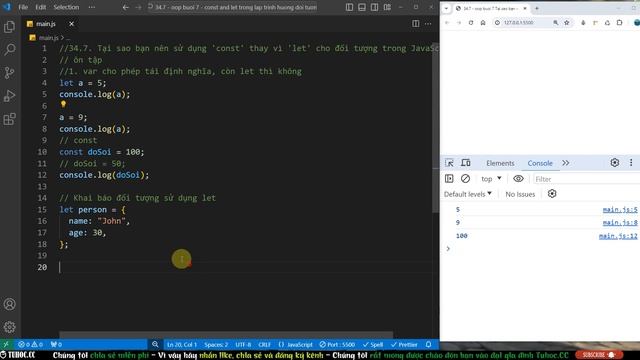Open console settings gear beside No Issues
The height and width of the screenshot is (360, 640).
[x=552, y=194]
